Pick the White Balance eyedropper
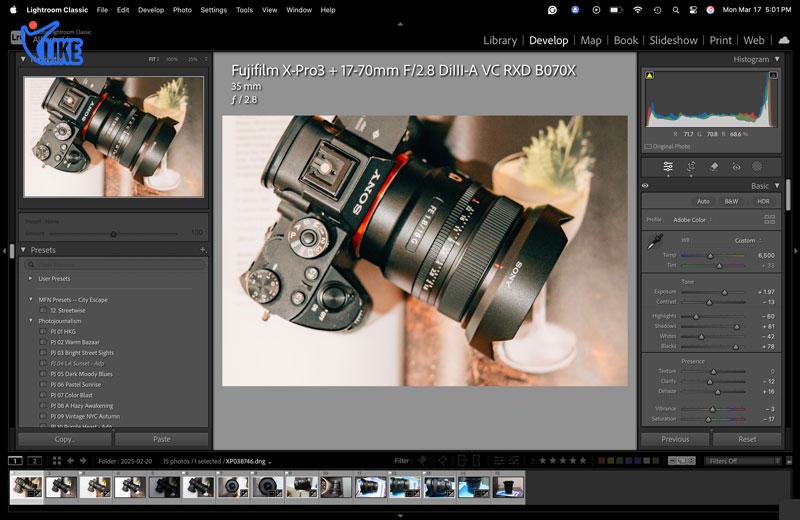The height and width of the screenshot is (520, 800). pos(657,242)
